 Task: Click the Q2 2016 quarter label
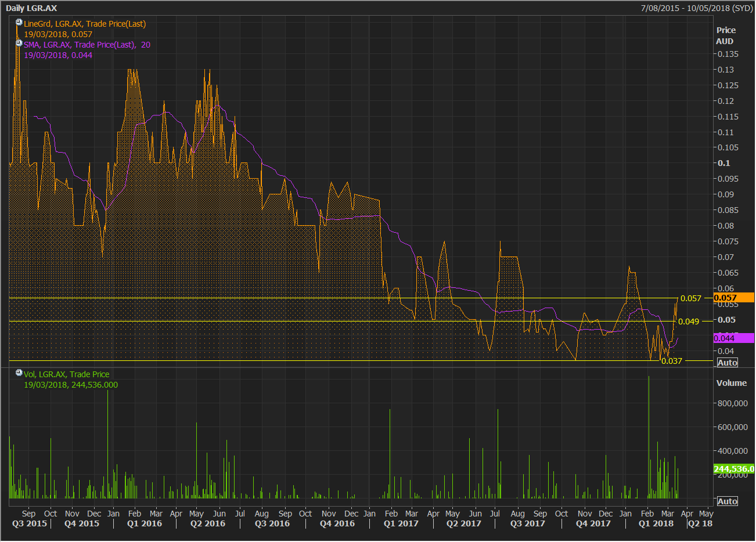[x=208, y=523]
